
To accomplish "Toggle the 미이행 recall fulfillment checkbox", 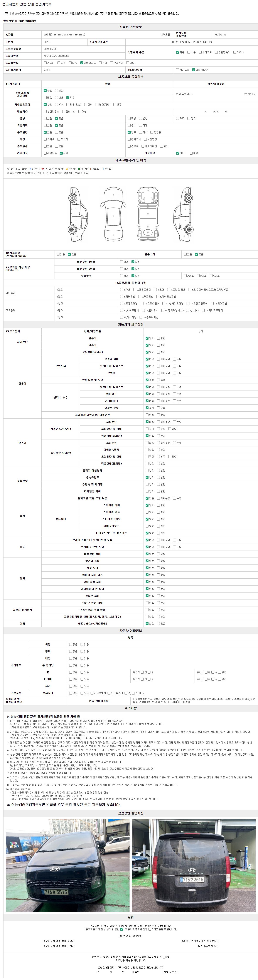I will click(178, 153).
